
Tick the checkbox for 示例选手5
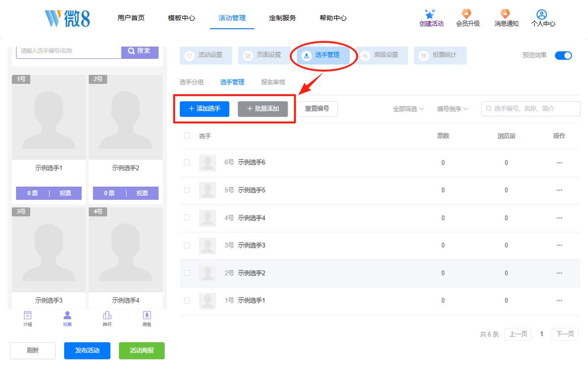coord(187,190)
